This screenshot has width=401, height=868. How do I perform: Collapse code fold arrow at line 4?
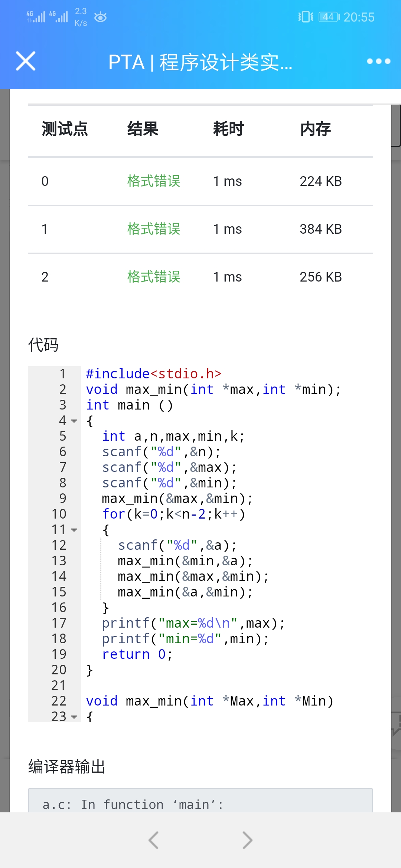(74, 421)
